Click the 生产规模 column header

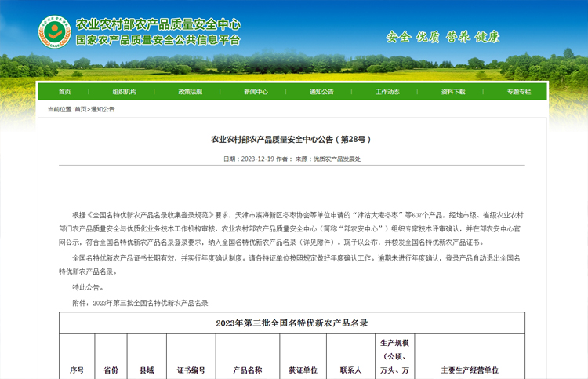(394, 356)
